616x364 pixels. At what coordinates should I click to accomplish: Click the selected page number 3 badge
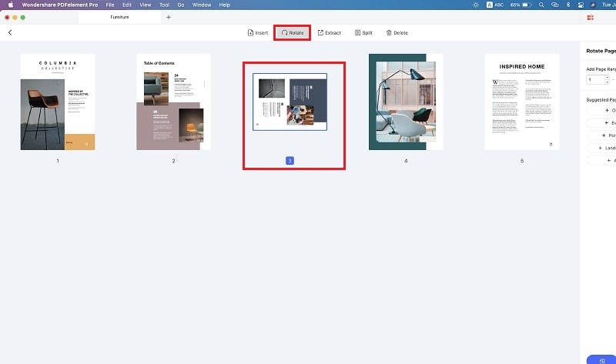click(290, 161)
